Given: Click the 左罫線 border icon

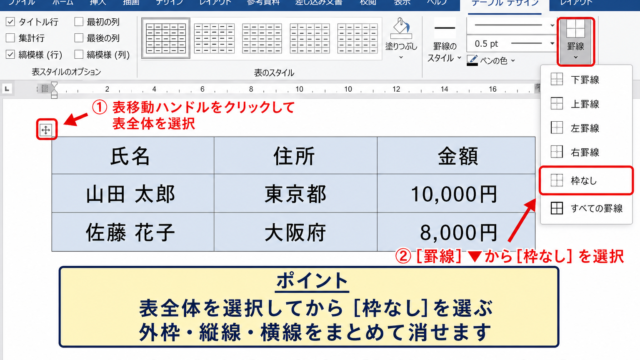Looking at the screenshot, I should pyautogui.click(x=557, y=127).
